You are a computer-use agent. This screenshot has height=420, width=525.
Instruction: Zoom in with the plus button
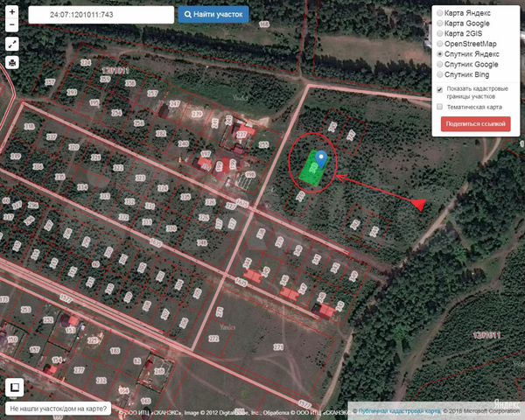tap(12, 12)
